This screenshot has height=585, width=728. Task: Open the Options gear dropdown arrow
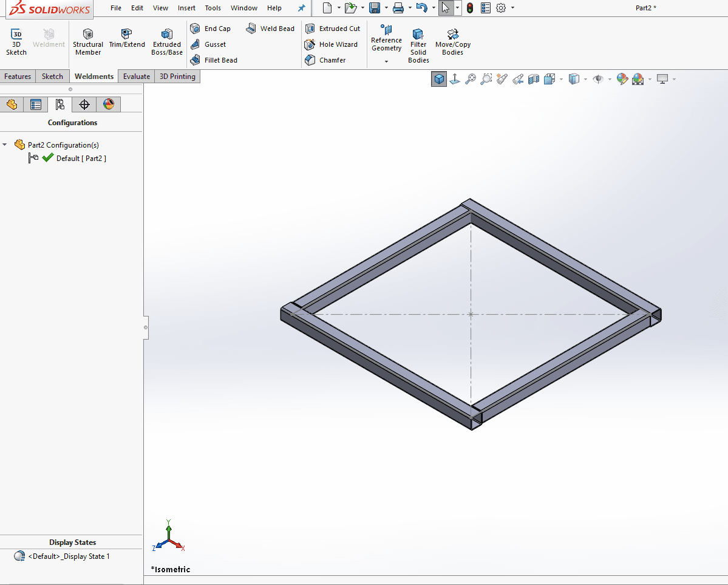coord(512,8)
